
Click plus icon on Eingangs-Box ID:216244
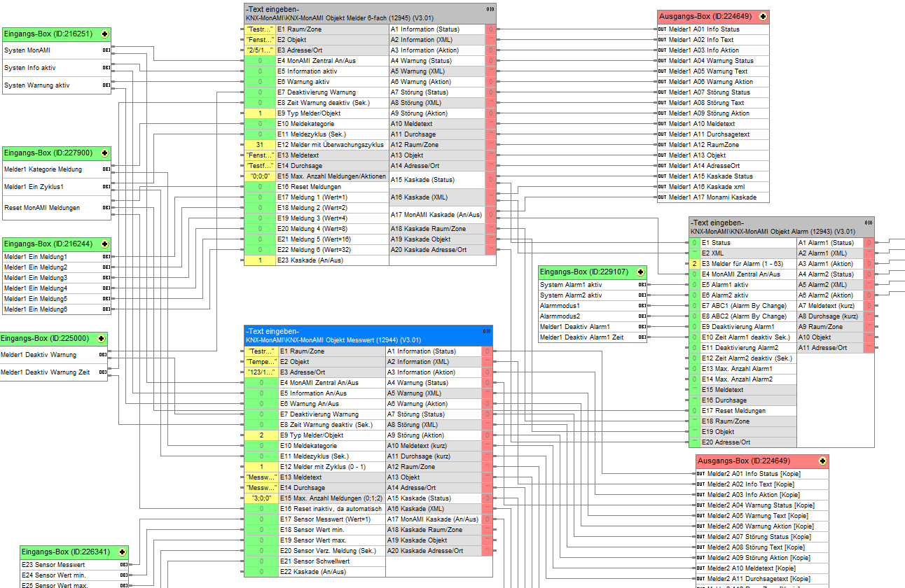tap(104, 244)
